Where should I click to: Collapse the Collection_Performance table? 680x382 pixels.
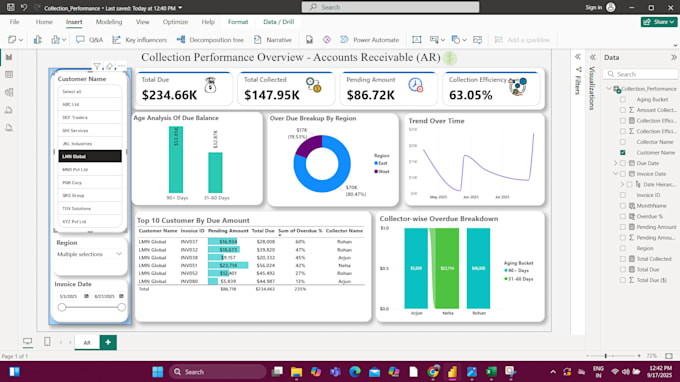pos(609,88)
